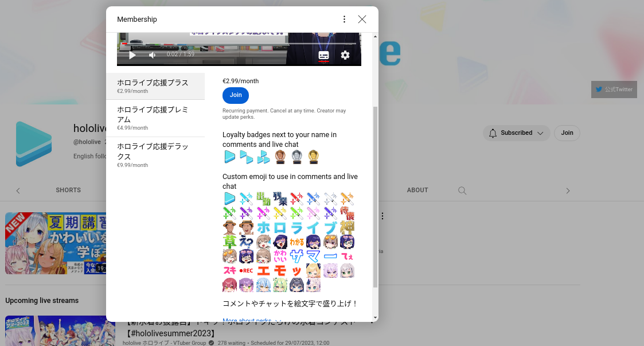Click the triple-triangle loyalty badge
The height and width of the screenshot is (346, 644).
(x=263, y=157)
